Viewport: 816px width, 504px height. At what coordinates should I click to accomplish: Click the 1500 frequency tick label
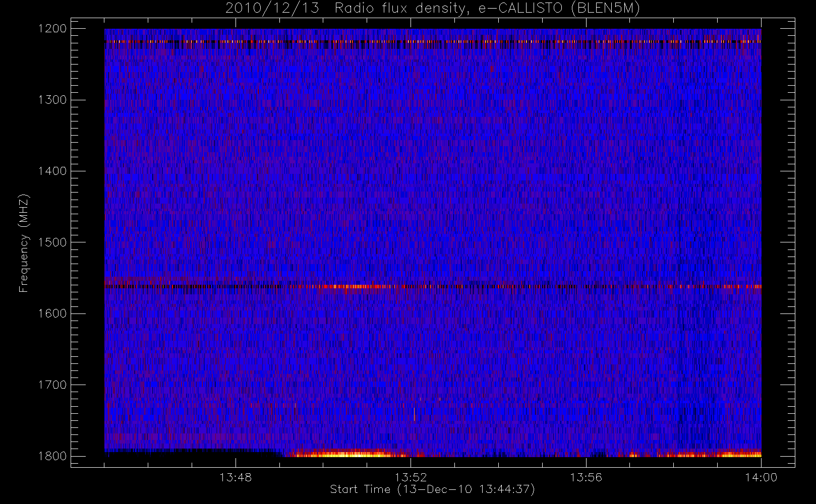[52, 242]
